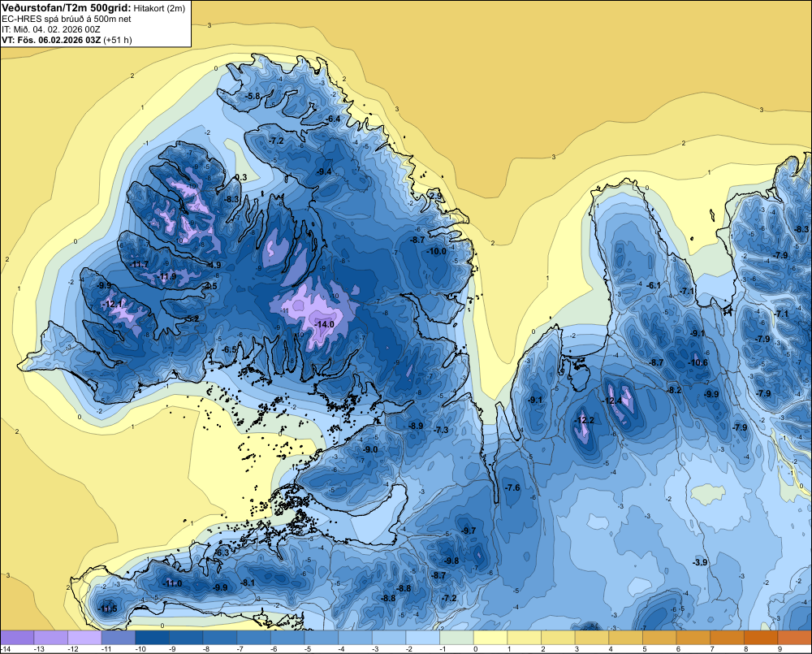Click the "-10" label in the color legend

click(140, 649)
